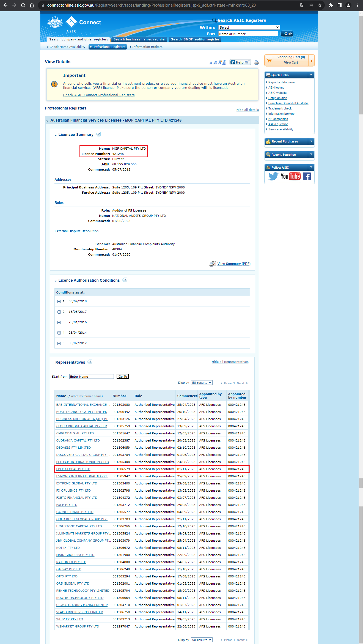Select Professional Registers menu
The height and width of the screenshot is (644, 363).
(108, 47)
